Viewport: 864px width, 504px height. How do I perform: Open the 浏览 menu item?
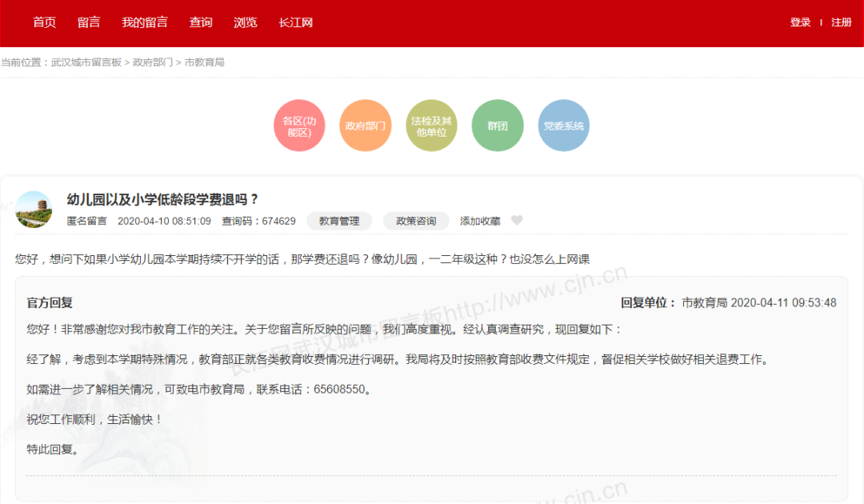click(246, 22)
